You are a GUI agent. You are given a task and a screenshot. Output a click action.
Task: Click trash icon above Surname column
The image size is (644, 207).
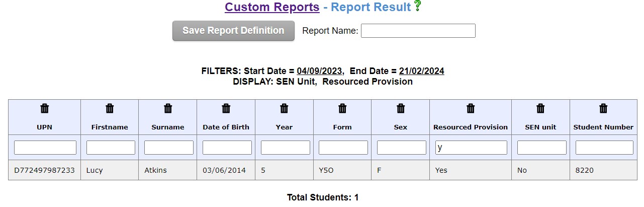[x=168, y=108]
